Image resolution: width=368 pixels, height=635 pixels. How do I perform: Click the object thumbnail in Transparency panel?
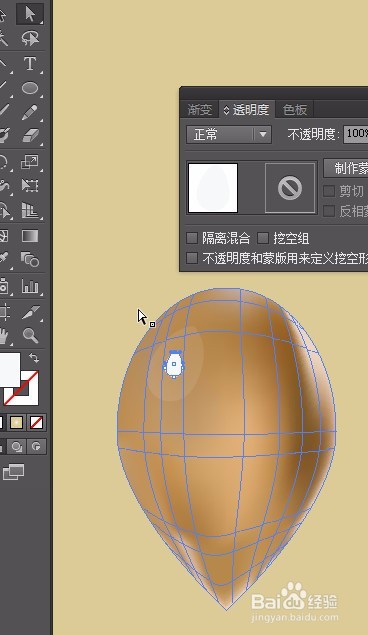[x=213, y=188]
